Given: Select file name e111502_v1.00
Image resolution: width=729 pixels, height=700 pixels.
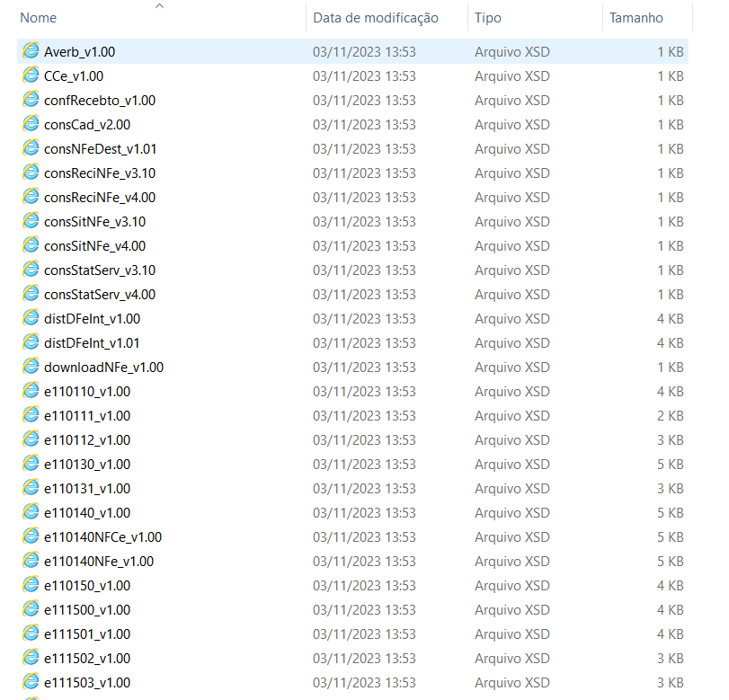Looking at the screenshot, I should [x=87, y=658].
